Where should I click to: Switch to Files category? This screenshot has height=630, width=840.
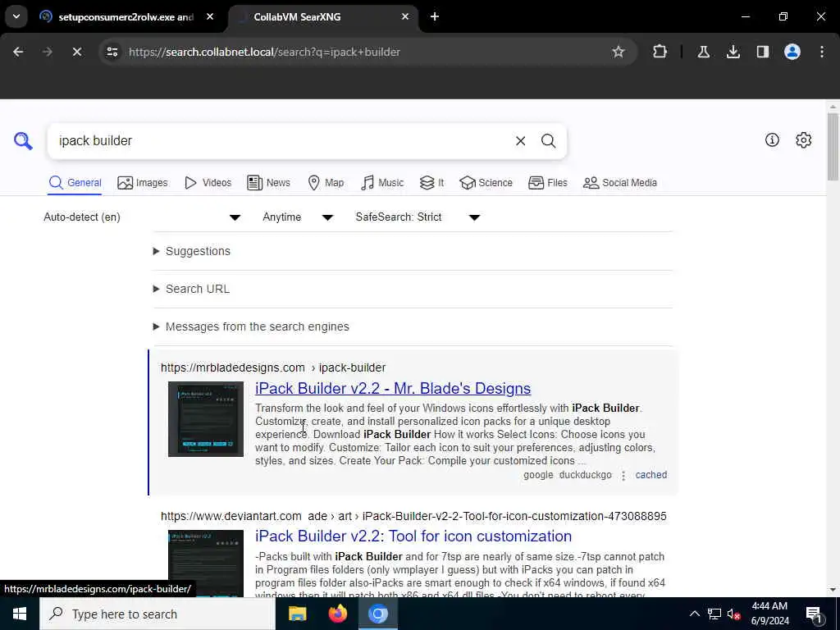(x=547, y=183)
